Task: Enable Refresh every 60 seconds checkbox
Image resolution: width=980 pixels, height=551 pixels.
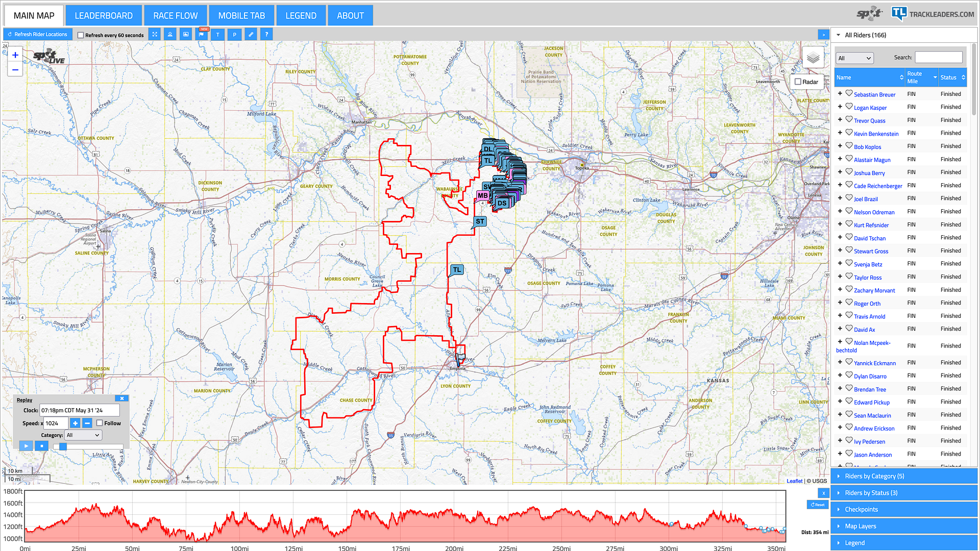Action: [81, 35]
